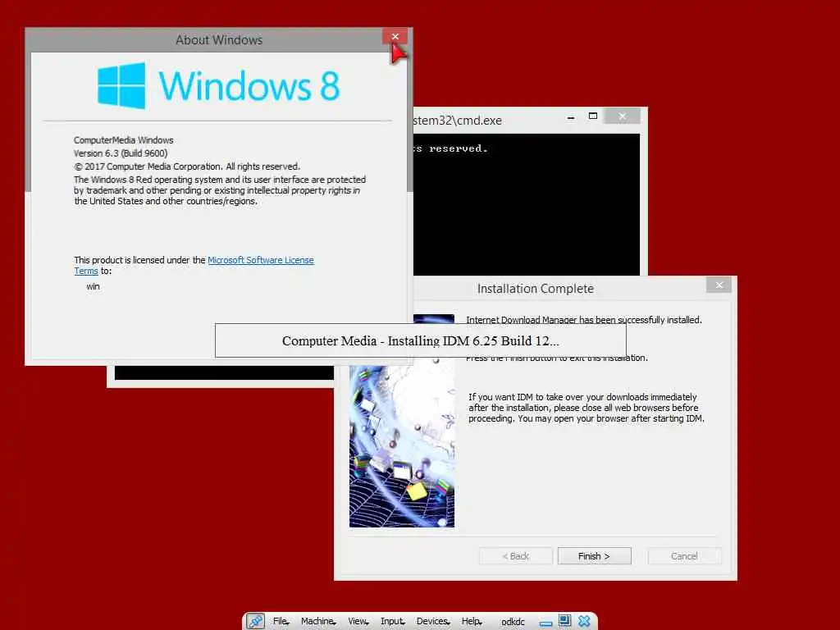This screenshot has width=840, height=630.
Task: Click the 'reserved.' text in cmd window
Action: pos(458,148)
